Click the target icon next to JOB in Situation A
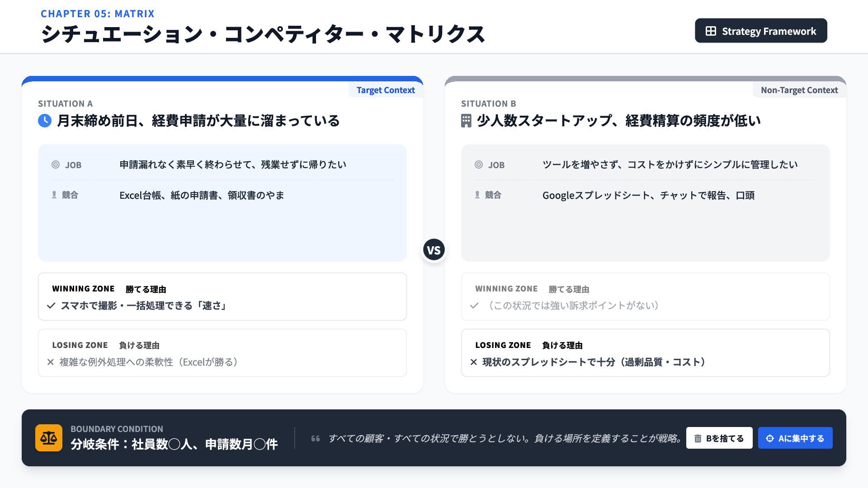The width and height of the screenshot is (868, 488). [x=56, y=165]
